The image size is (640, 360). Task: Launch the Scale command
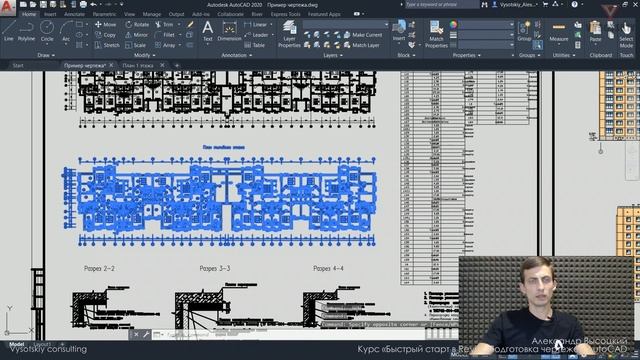(x=136, y=45)
